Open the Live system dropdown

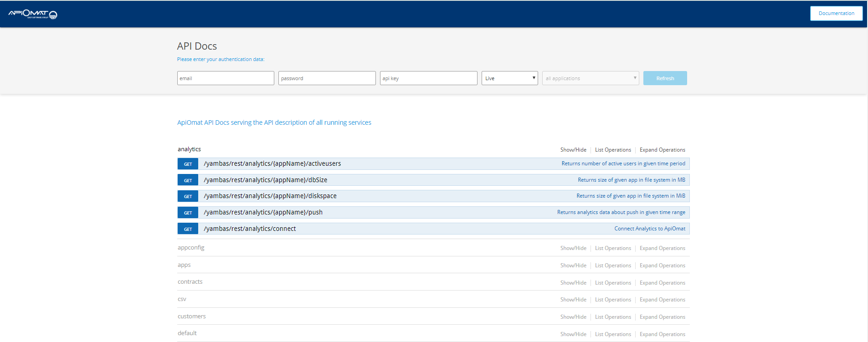point(510,78)
